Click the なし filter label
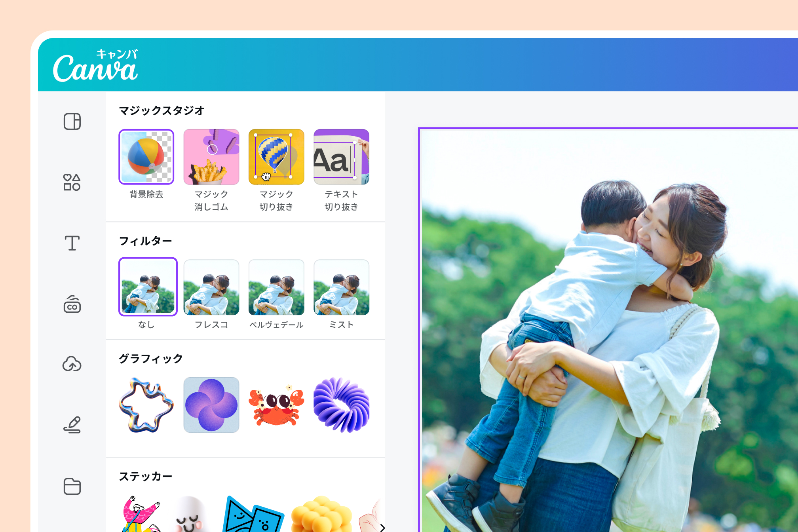Viewport: 798px width, 532px height. point(146,325)
